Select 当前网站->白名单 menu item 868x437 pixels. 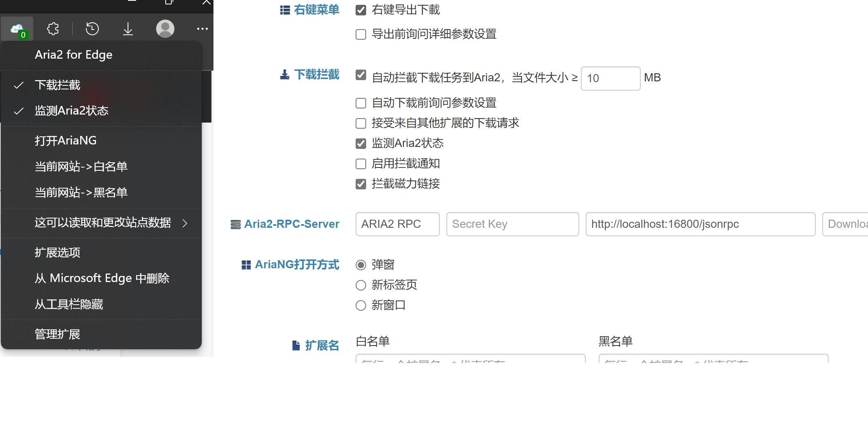(x=81, y=166)
